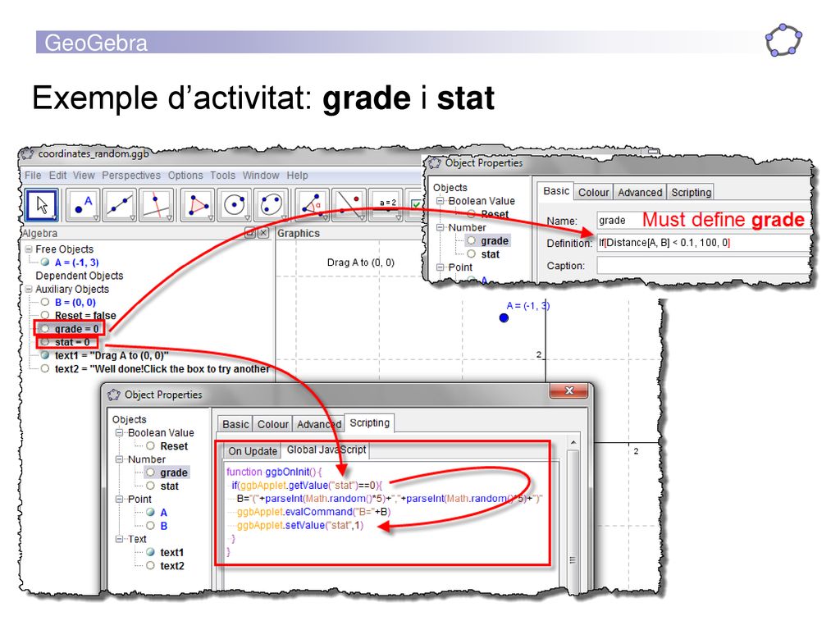The height and width of the screenshot is (630, 840).
Task: Select stat in lower Object Properties tree
Action: tap(169, 486)
